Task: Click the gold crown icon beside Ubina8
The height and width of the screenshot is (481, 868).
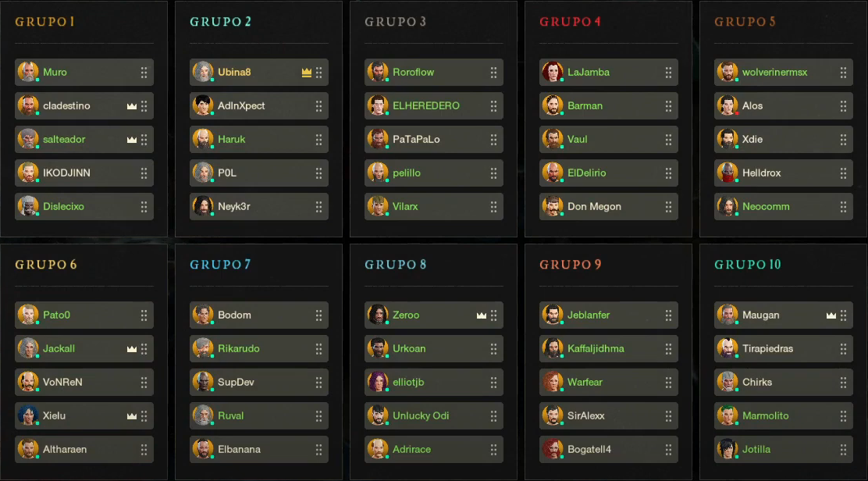Action: 307,73
